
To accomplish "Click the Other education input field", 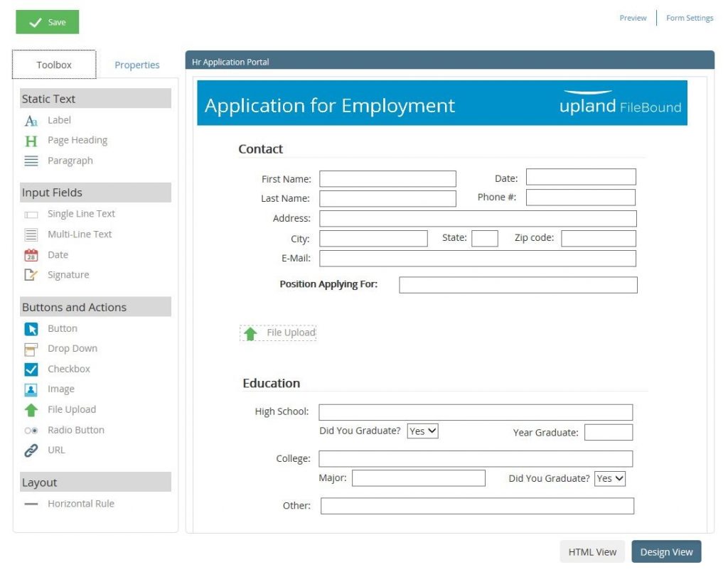I will point(477,506).
